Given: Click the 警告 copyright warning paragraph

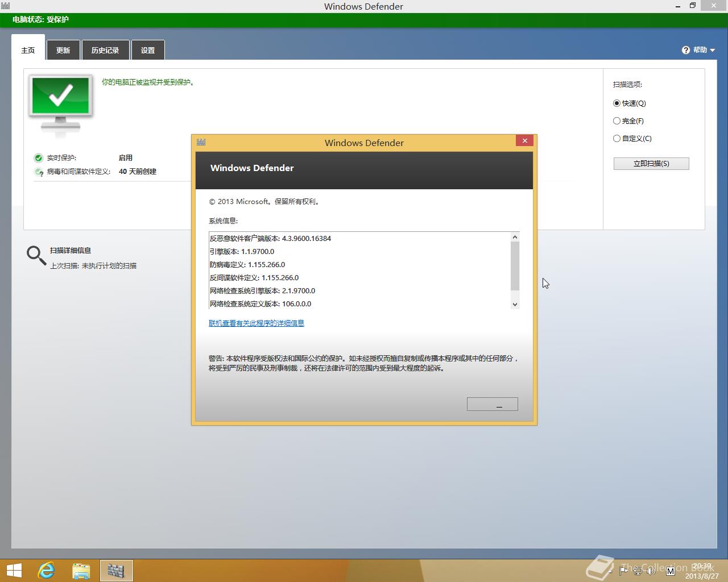Looking at the screenshot, I should 364,363.
